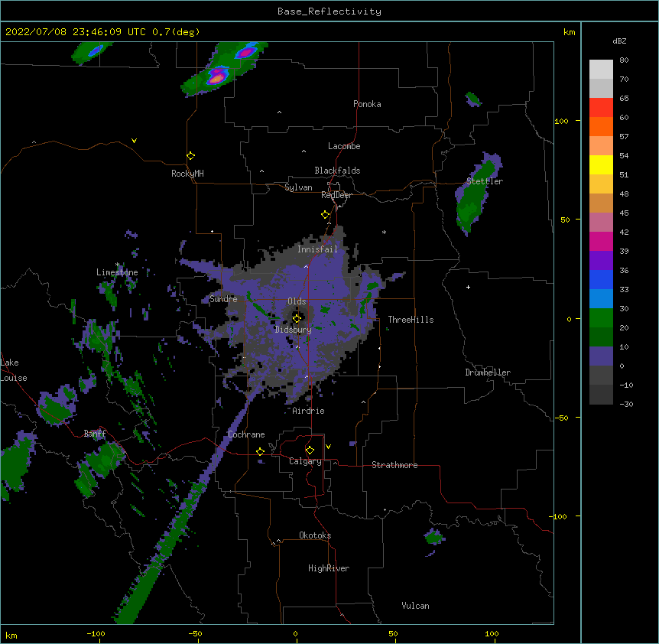
Task: Click the Airdrie city label
Action: coord(309,411)
